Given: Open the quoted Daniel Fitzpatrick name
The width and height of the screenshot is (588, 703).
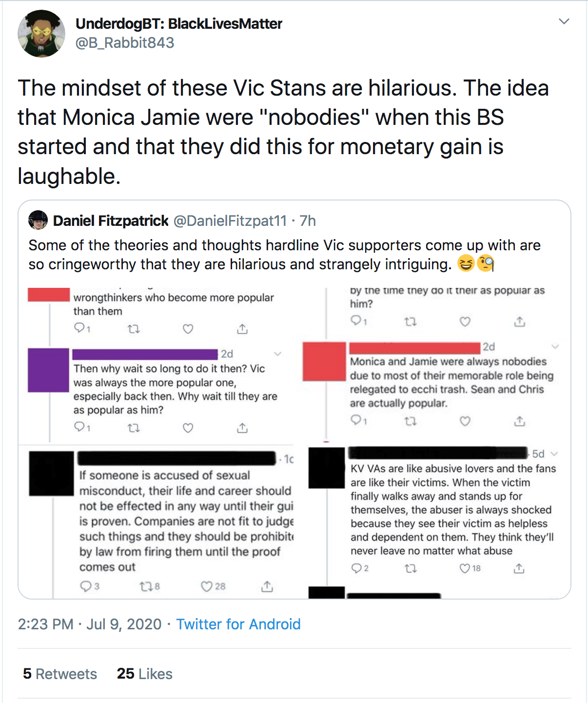Looking at the screenshot, I should click(111, 221).
